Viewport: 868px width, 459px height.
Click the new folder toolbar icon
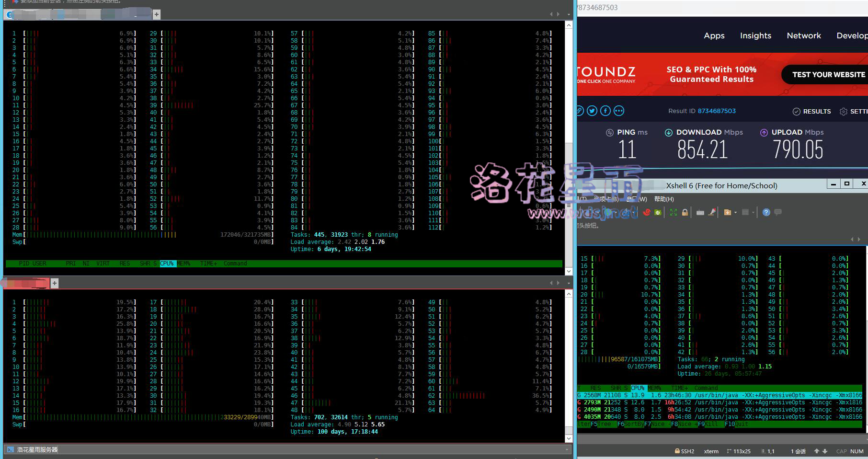tap(727, 212)
